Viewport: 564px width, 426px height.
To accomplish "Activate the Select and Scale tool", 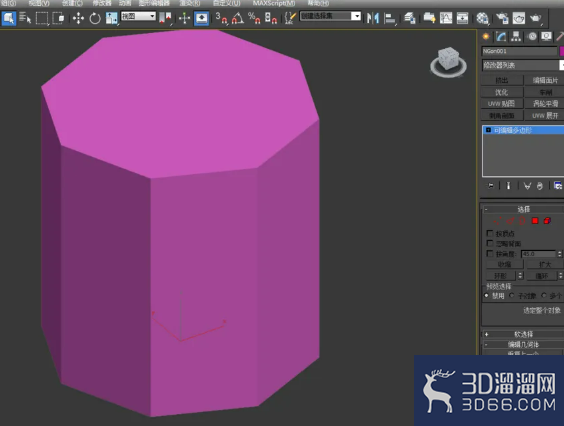I will coord(112,18).
